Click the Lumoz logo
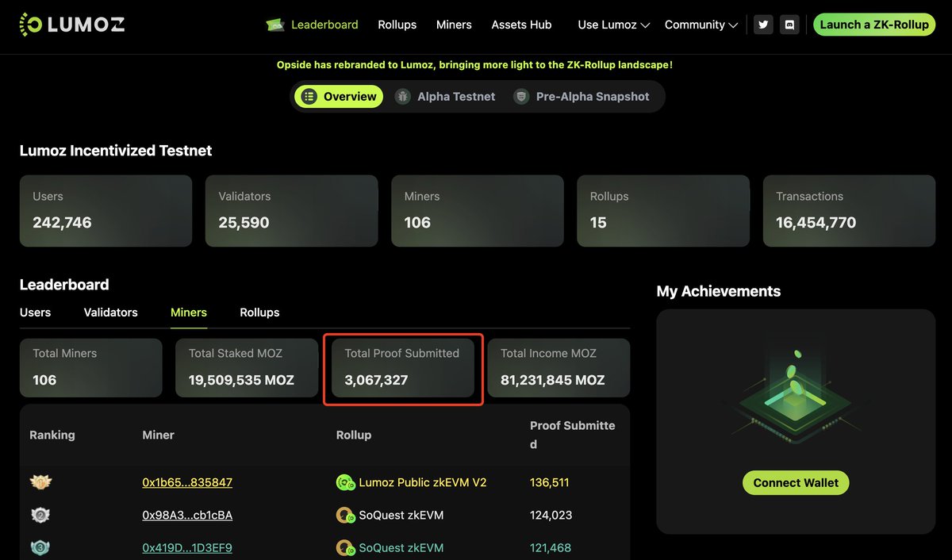952x560 pixels. click(71, 25)
